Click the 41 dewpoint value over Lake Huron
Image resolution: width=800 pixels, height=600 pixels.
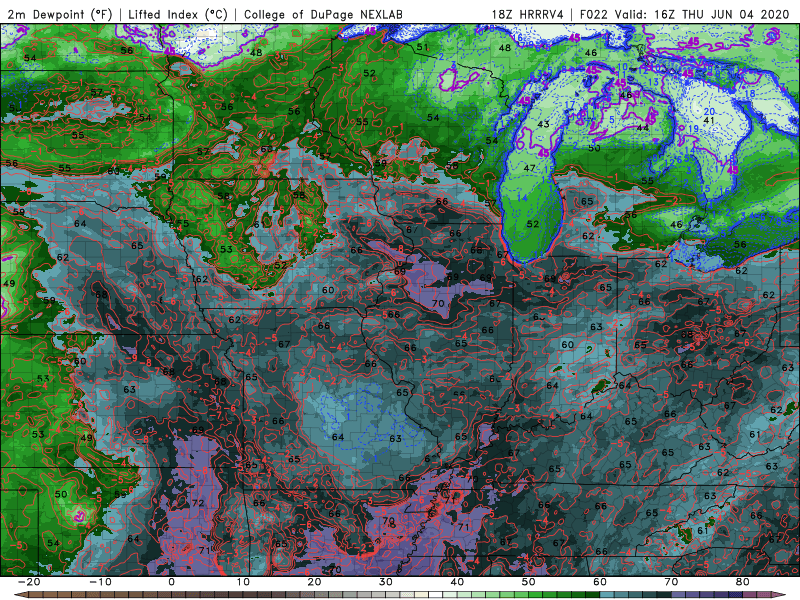(709, 120)
